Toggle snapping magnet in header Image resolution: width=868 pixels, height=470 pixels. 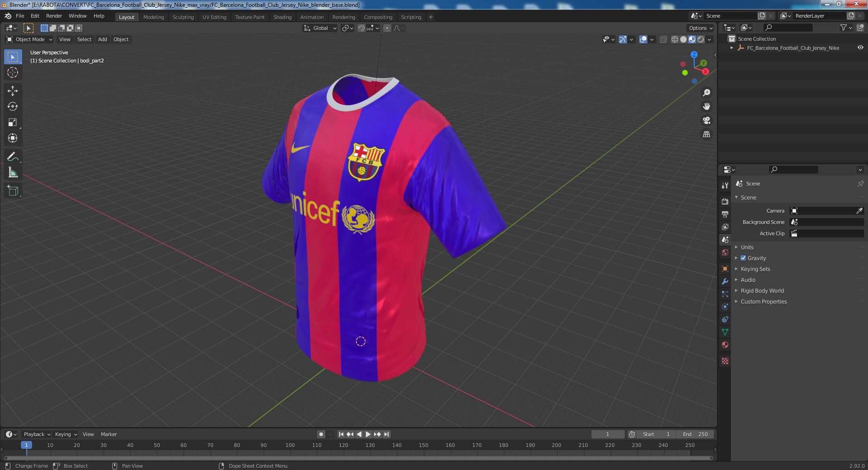point(361,28)
